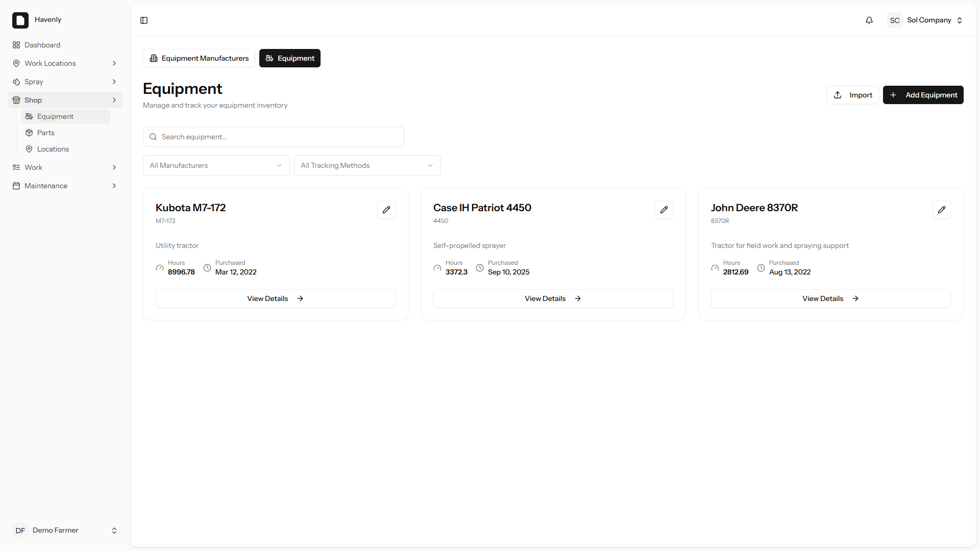The width and height of the screenshot is (980, 551).
Task: Edit the John Deere 8370R card
Action: [942, 210]
